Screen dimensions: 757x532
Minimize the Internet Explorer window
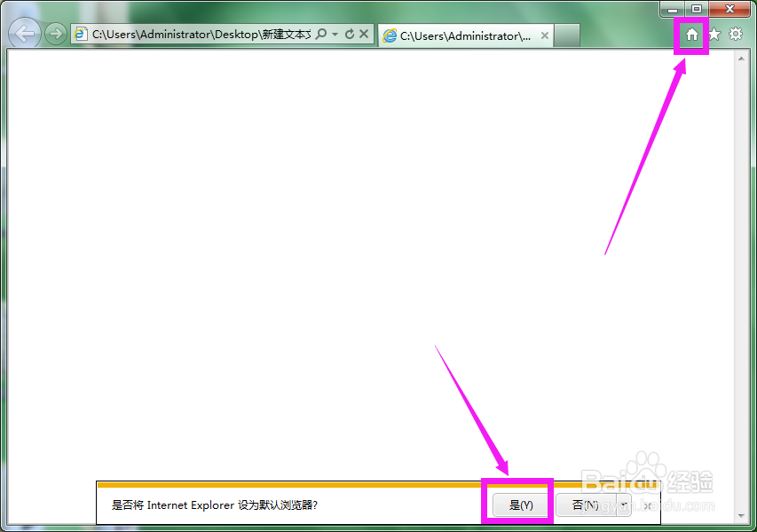click(673, 9)
